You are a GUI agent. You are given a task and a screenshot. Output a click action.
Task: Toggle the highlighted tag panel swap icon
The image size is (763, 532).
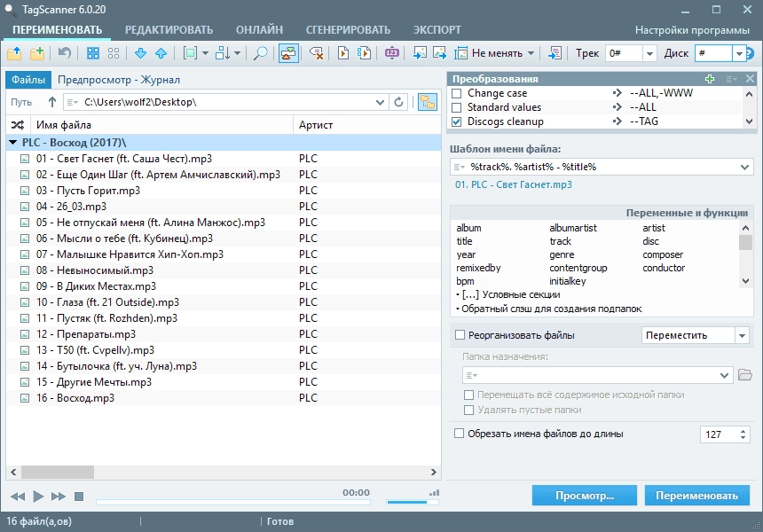point(288,53)
